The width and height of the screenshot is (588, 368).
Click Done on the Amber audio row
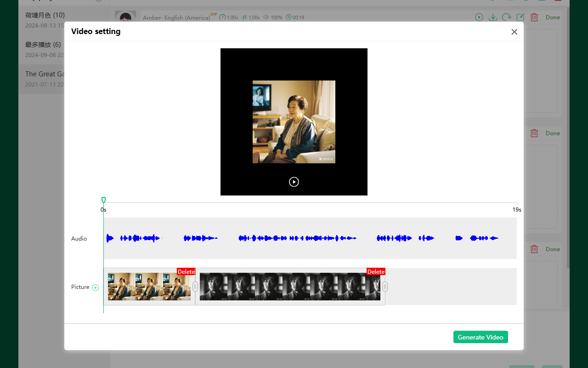(x=553, y=17)
